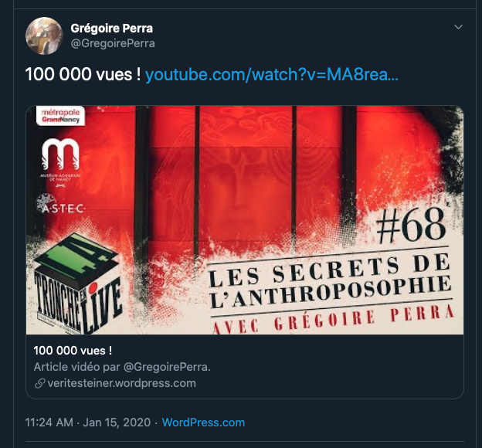
Task: Click the @GregoirePerra handle under name
Action: [113, 43]
